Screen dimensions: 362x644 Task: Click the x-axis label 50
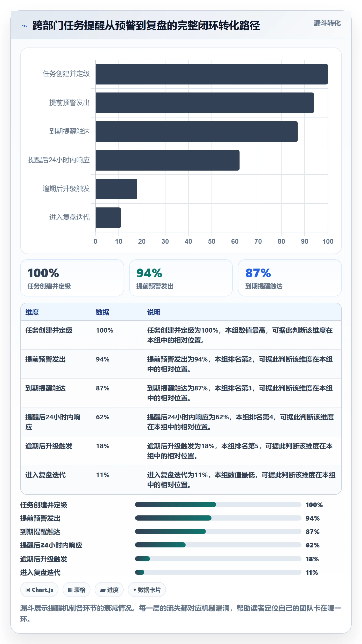click(x=212, y=241)
